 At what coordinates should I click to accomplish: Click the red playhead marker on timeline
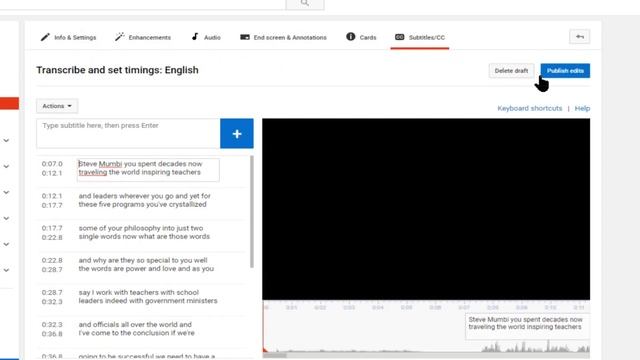click(x=265, y=350)
